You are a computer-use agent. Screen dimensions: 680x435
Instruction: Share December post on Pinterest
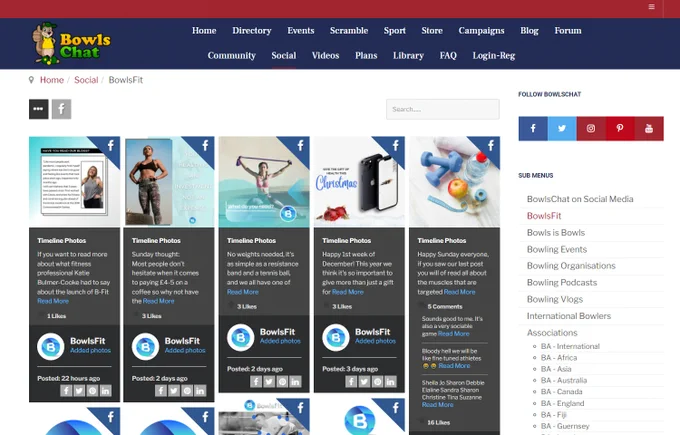point(377,382)
